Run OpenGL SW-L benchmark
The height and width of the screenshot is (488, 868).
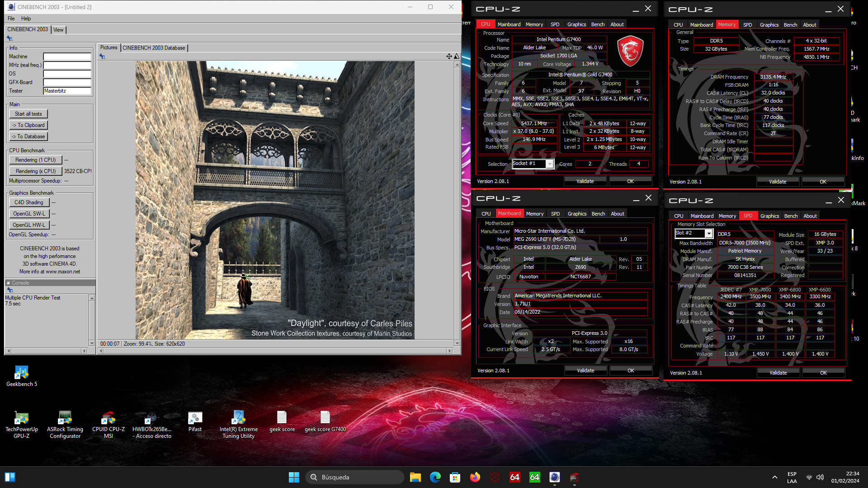29,214
